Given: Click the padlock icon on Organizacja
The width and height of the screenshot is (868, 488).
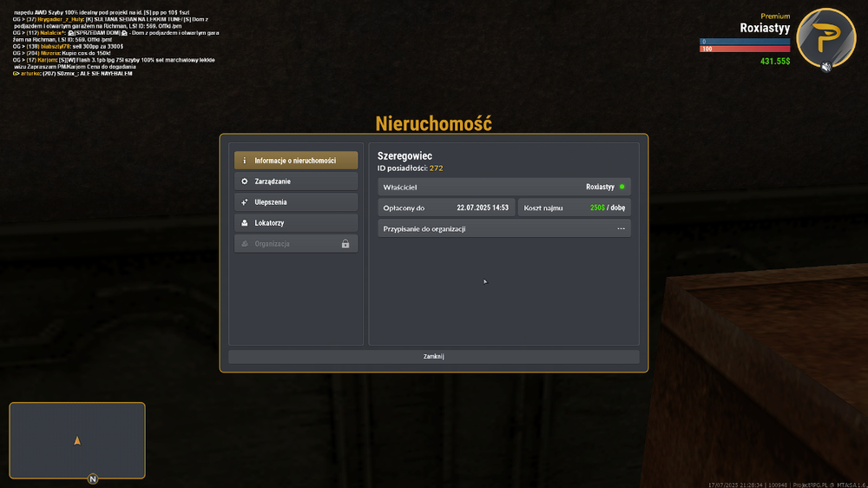Looking at the screenshot, I should 345,244.
